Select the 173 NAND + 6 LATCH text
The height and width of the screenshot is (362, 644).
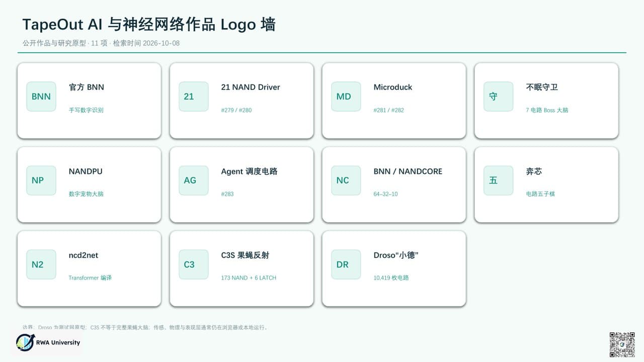(x=249, y=278)
